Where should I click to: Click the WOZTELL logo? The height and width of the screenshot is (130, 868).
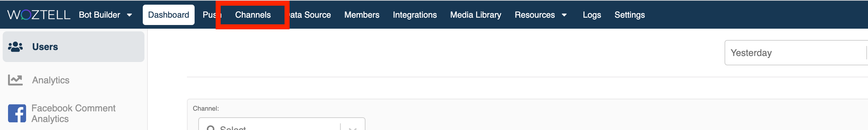(x=39, y=15)
